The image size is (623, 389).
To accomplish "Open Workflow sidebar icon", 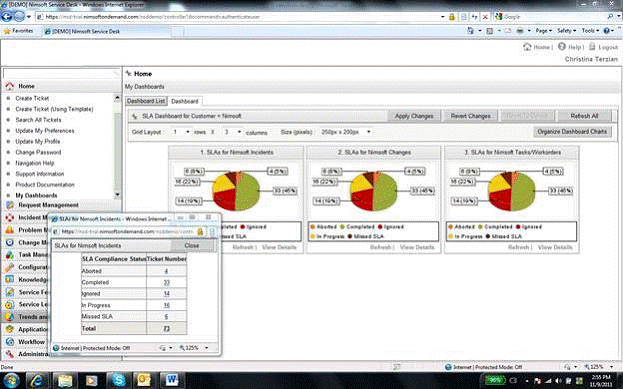I will point(10,342).
